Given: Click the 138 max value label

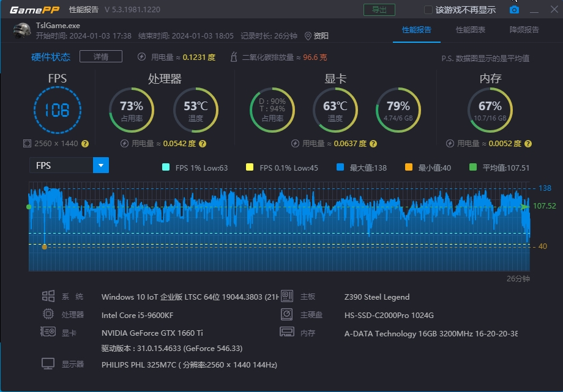Looking at the screenshot, I should click(545, 188).
